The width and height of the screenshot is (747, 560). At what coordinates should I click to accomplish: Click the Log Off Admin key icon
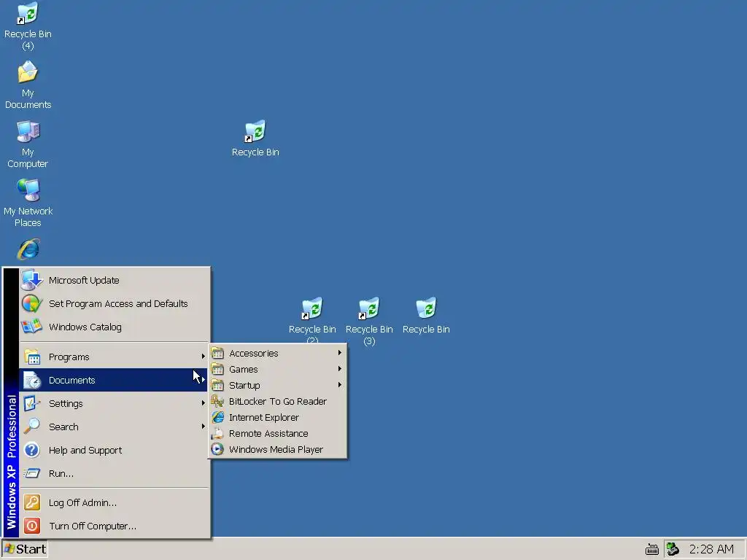pos(32,502)
